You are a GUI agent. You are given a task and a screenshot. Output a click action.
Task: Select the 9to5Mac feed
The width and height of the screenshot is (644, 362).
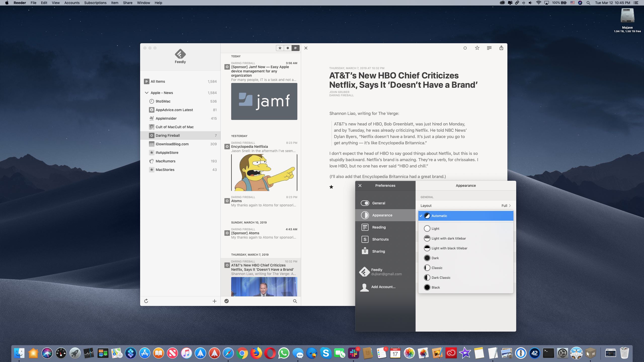[180, 101]
